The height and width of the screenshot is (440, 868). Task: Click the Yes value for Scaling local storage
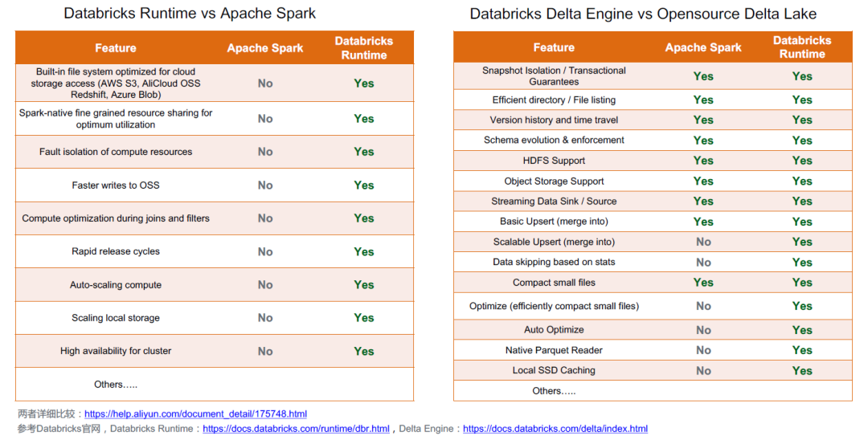[364, 318]
